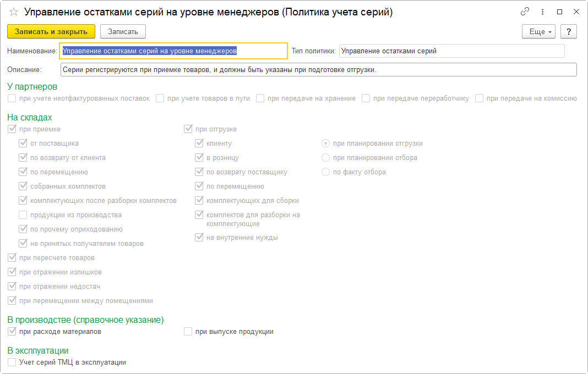The width and height of the screenshot is (588, 374).
Task: Toggle 'по перемещению' under при отгрузке
Action: pyautogui.click(x=199, y=186)
